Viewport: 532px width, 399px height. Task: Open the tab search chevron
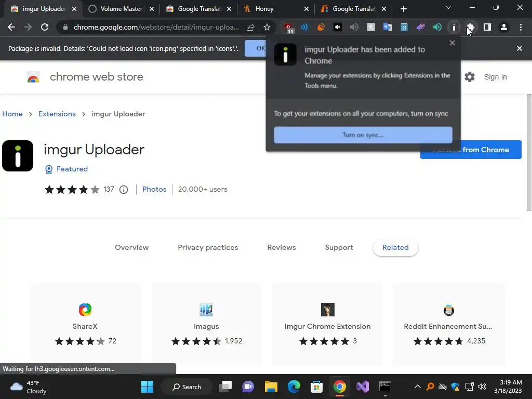(448, 7)
